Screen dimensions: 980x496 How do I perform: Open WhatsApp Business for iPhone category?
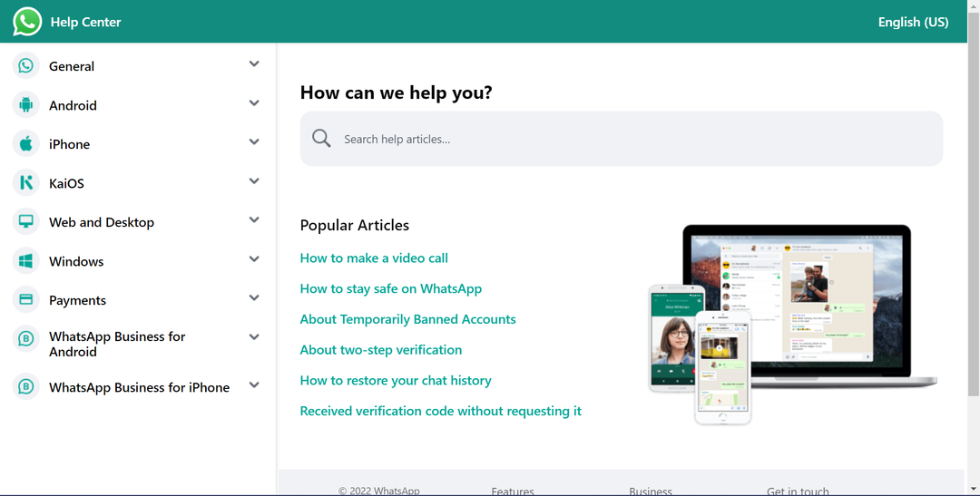(x=140, y=387)
